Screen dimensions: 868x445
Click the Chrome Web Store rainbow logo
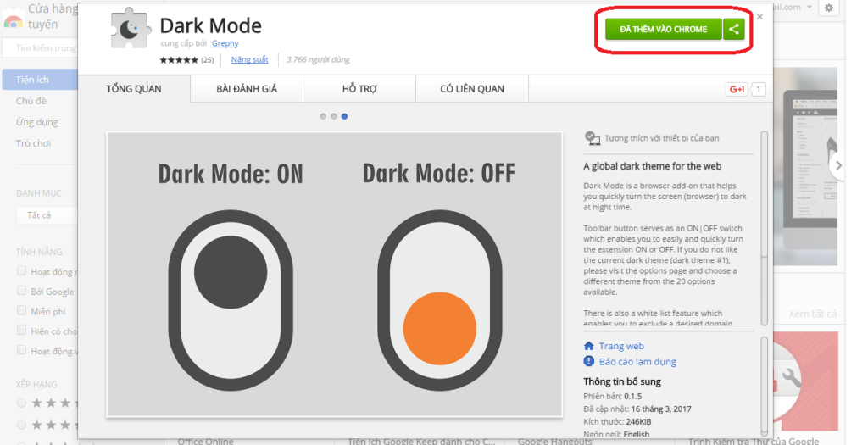pyautogui.click(x=13, y=21)
